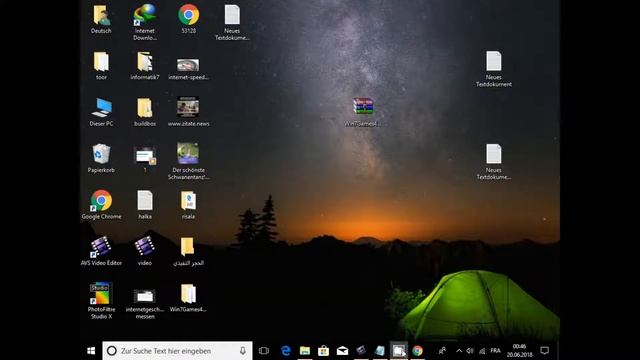Select the Deutsch user folder icon

(101, 16)
